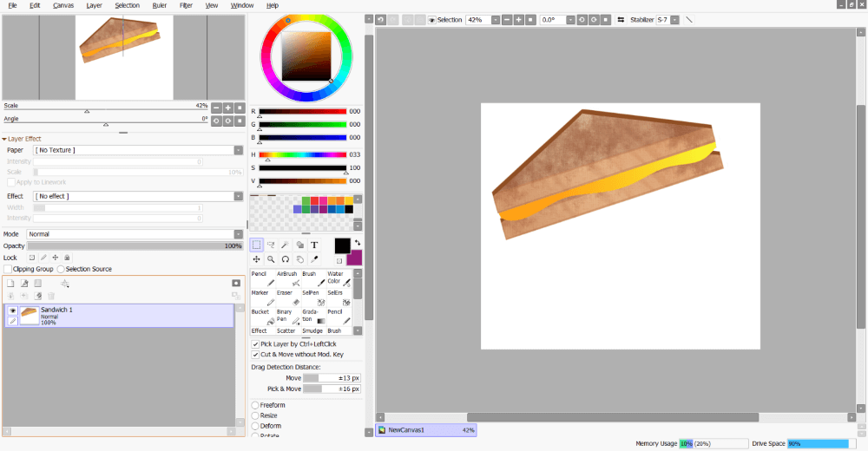Open the File menu
The height and width of the screenshot is (451, 868).
click(x=12, y=5)
